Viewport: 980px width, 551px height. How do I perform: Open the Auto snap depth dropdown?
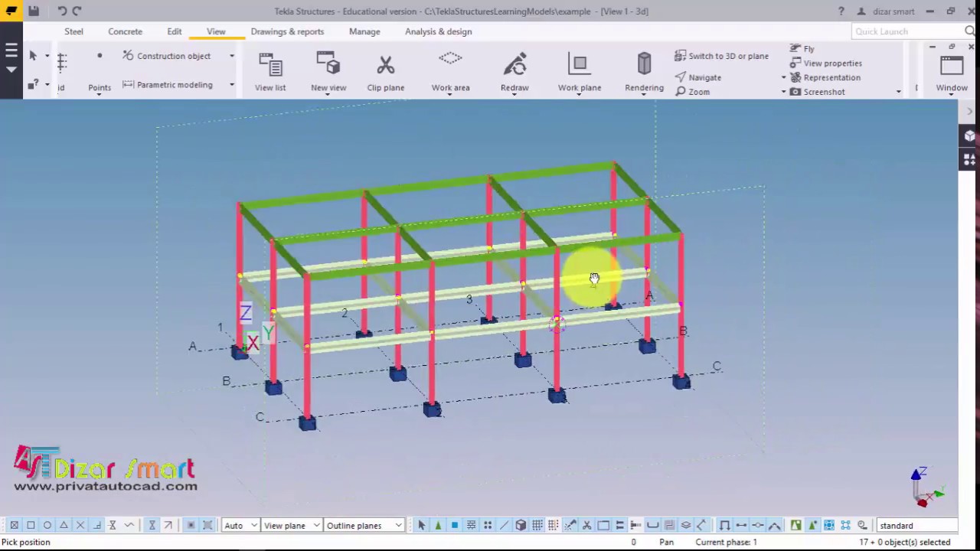240,525
